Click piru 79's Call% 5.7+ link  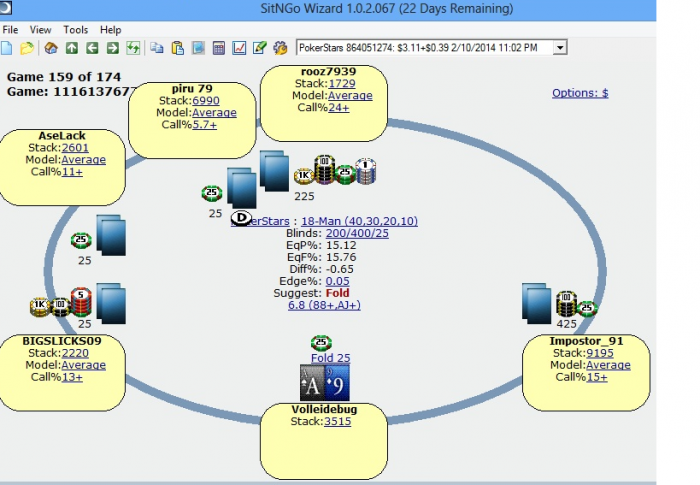[204, 125]
